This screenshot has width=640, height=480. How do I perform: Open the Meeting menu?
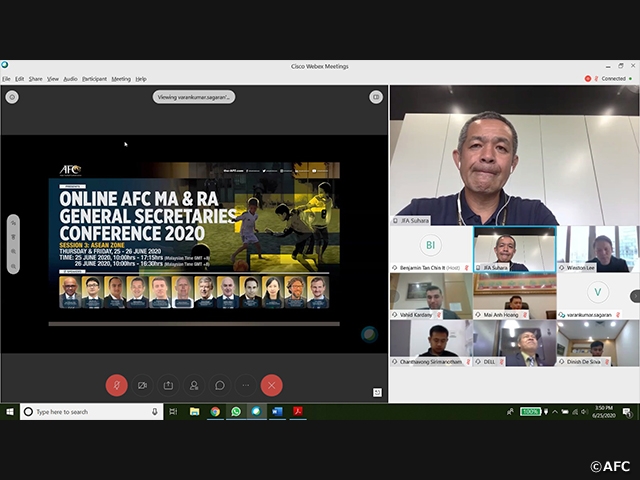(120, 78)
